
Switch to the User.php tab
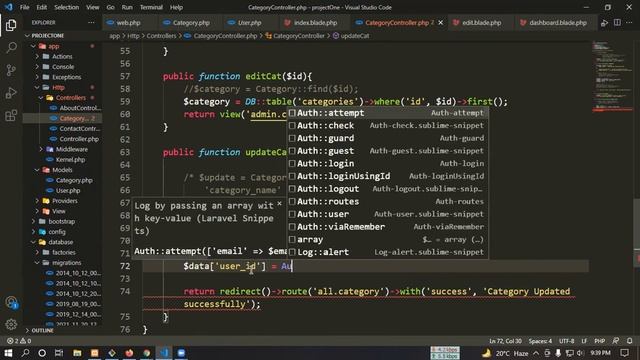249,23
